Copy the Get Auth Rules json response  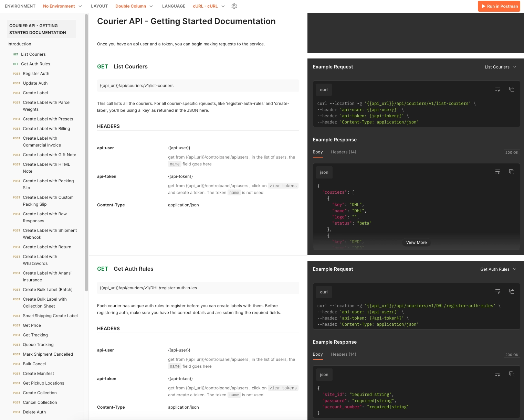(512, 374)
